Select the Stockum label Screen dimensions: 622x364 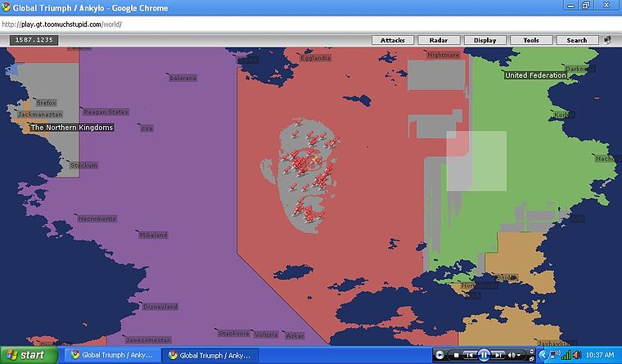click(x=83, y=165)
